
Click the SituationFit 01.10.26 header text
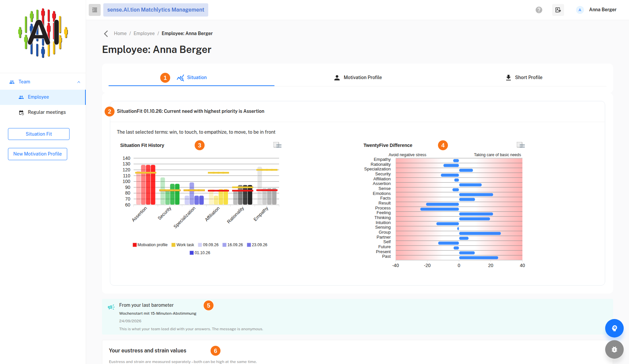point(191,111)
